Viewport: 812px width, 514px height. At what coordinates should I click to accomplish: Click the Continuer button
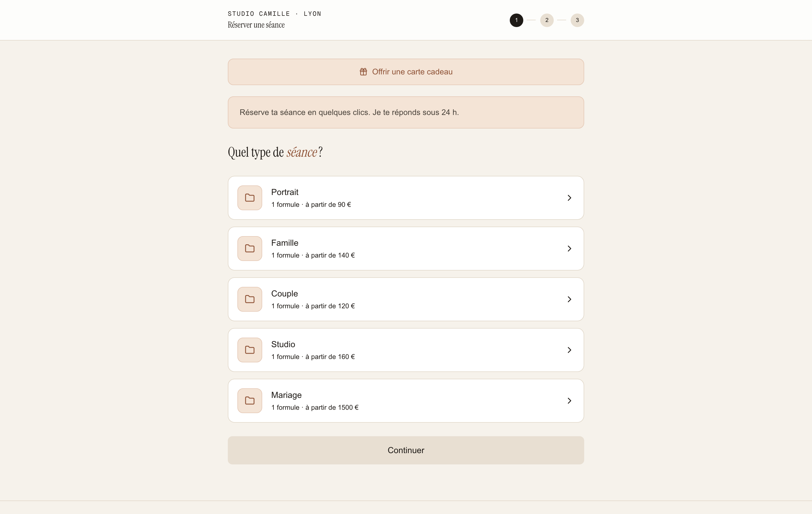406,450
